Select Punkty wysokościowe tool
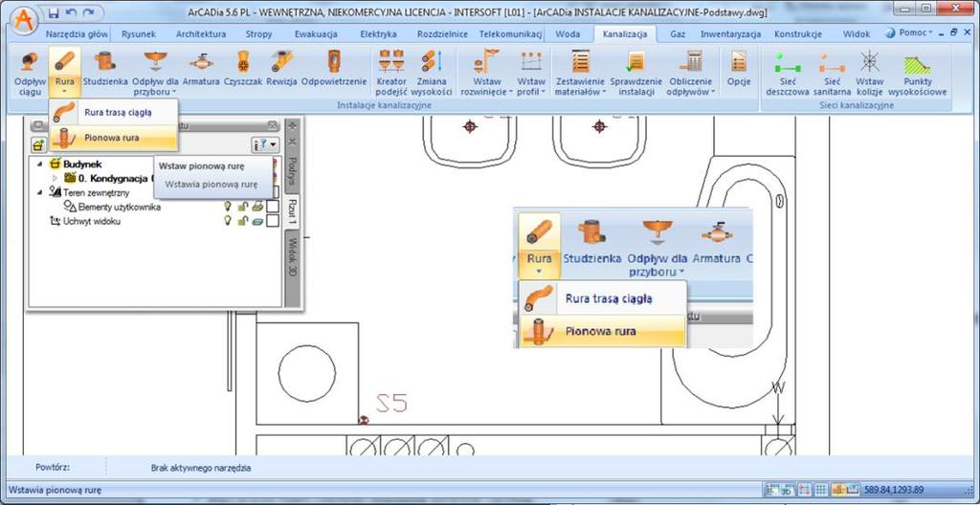This screenshot has height=505, width=980. point(917,74)
